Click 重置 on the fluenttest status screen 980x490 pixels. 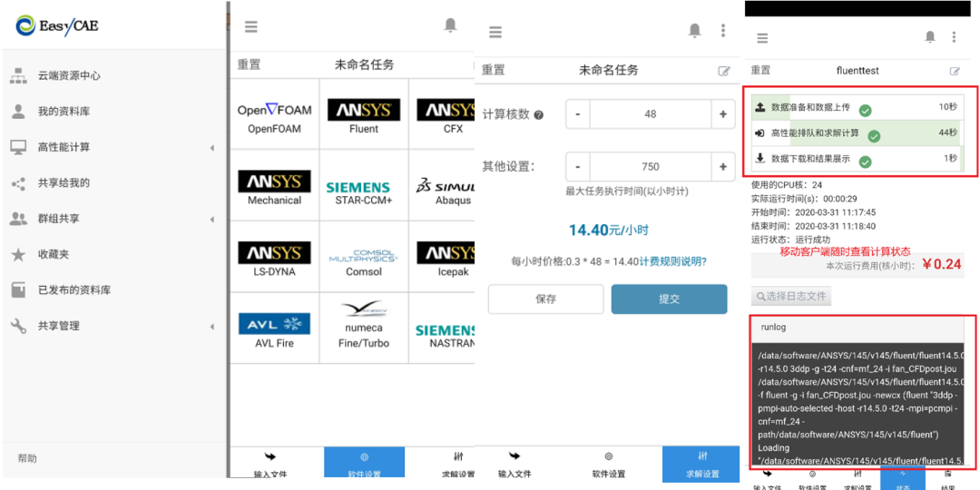760,71
